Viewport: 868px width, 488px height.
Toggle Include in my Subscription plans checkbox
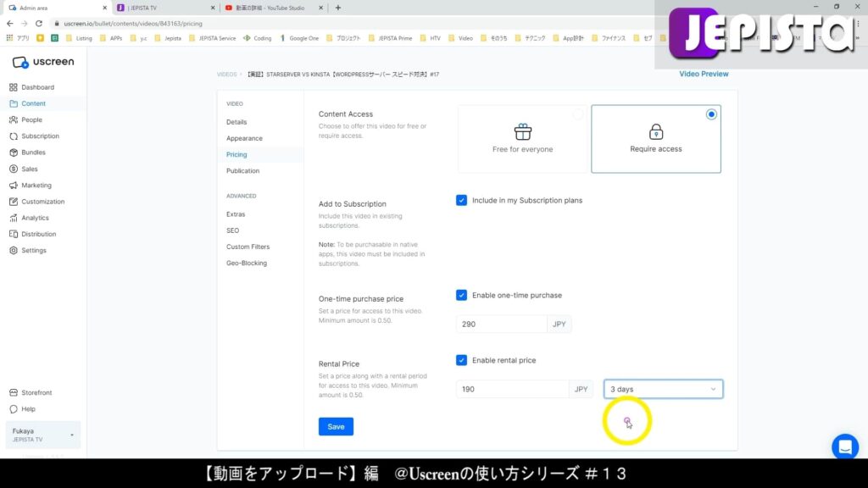coord(461,200)
